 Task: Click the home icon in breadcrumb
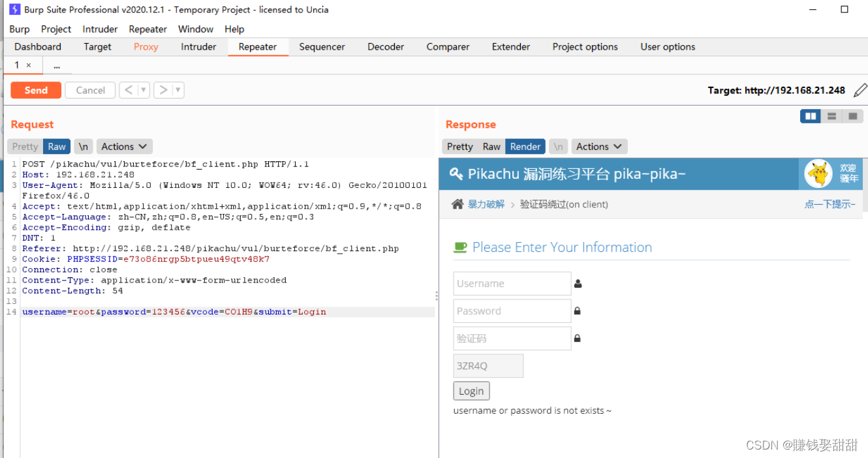pyautogui.click(x=457, y=204)
